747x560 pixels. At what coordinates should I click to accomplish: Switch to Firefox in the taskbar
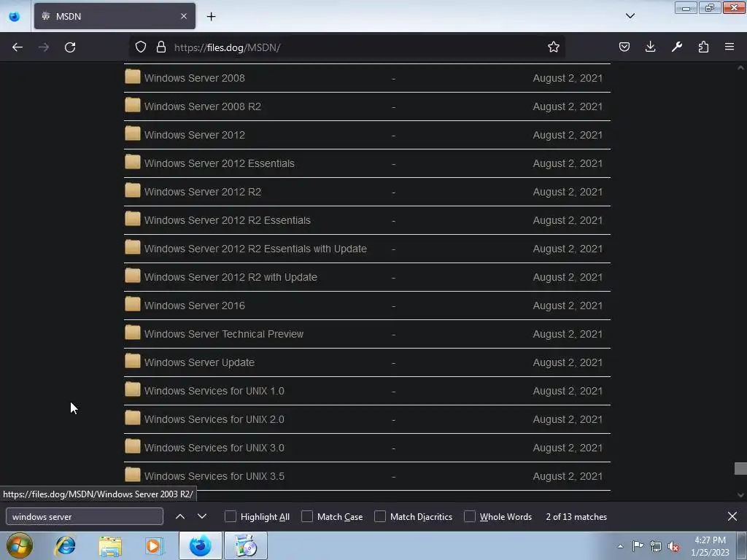[x=200, y=545]
